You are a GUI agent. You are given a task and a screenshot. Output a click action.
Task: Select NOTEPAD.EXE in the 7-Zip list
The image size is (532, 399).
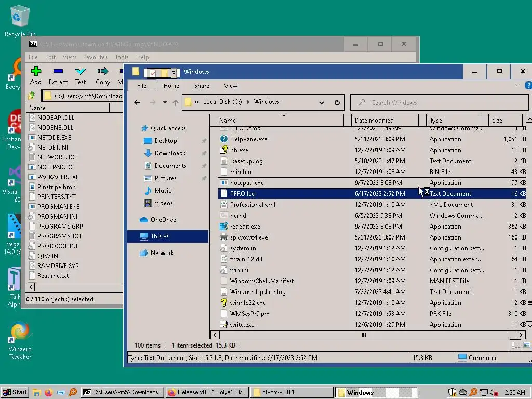click(x=56, y=167)
